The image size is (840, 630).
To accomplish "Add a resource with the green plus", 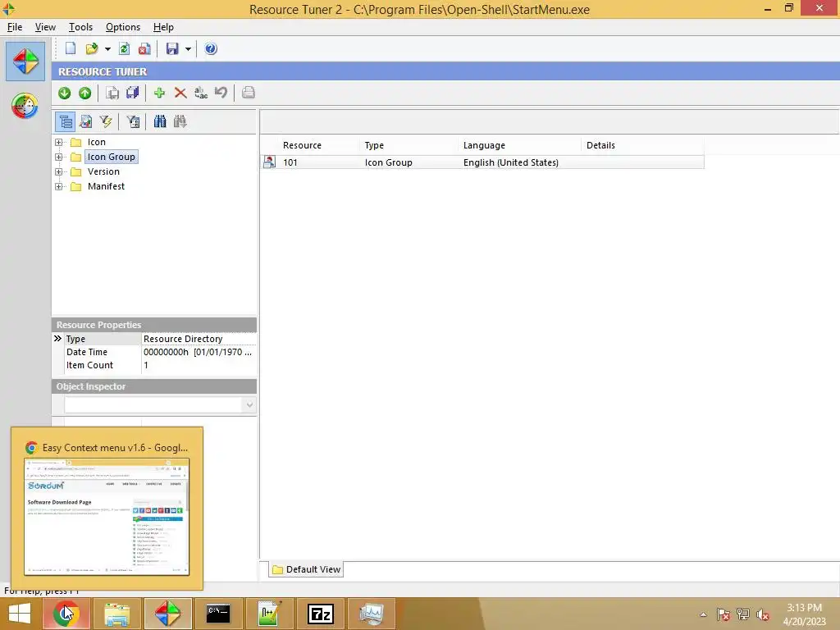I will tap(159, 94).
